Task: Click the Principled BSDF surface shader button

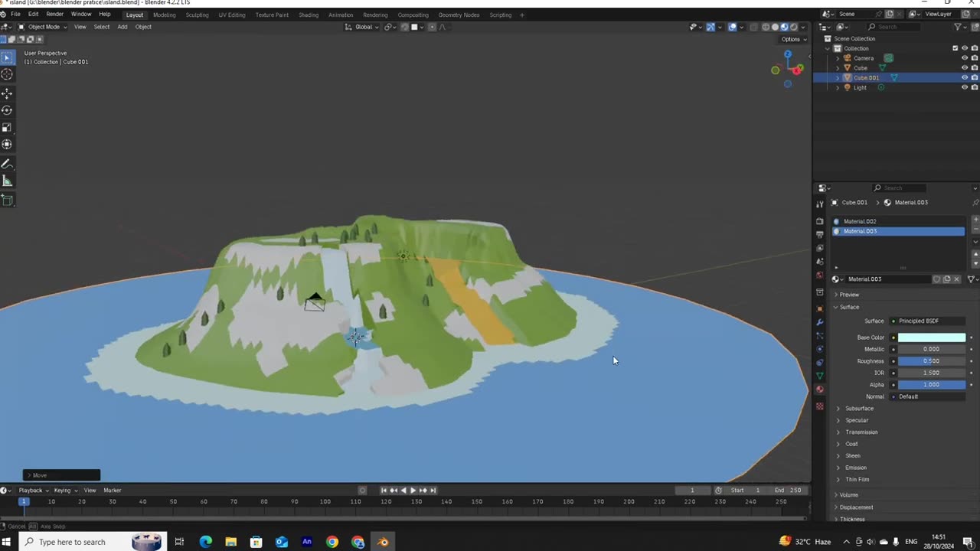Action: coord(926,321)
